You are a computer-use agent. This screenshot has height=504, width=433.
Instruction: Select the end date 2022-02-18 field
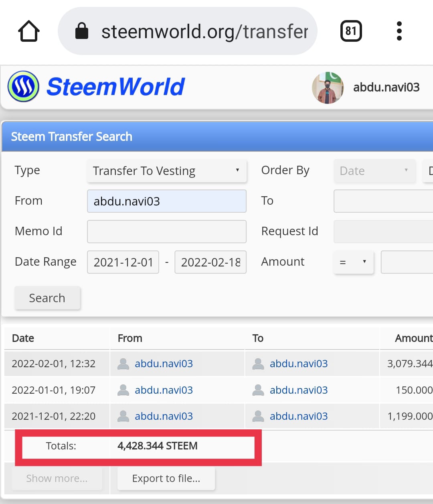coord(210,262)
